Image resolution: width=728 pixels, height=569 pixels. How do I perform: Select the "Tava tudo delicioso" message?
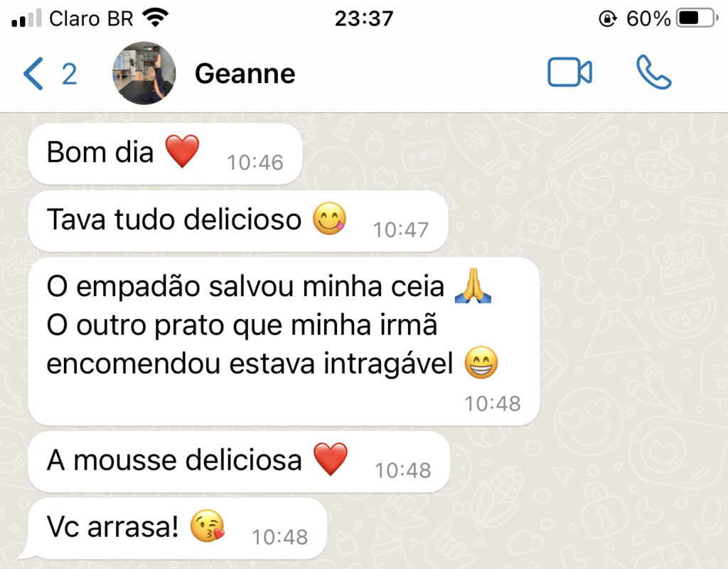pyautogui.click(x=237, y=221)
